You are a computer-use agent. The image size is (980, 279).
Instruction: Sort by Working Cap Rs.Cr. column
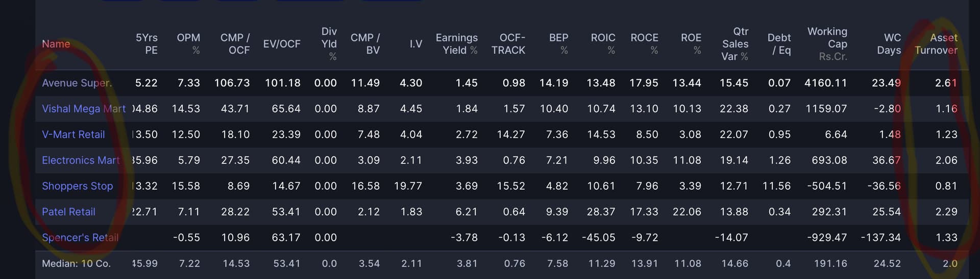pos(827,44)
